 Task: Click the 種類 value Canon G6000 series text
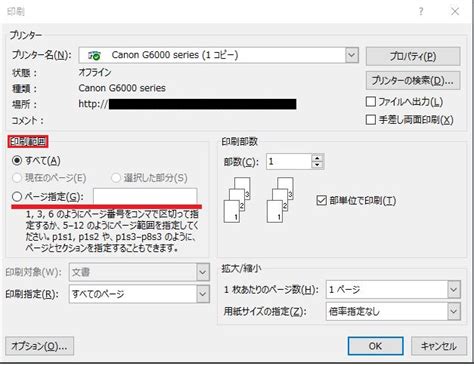click(x=122, y=88)
